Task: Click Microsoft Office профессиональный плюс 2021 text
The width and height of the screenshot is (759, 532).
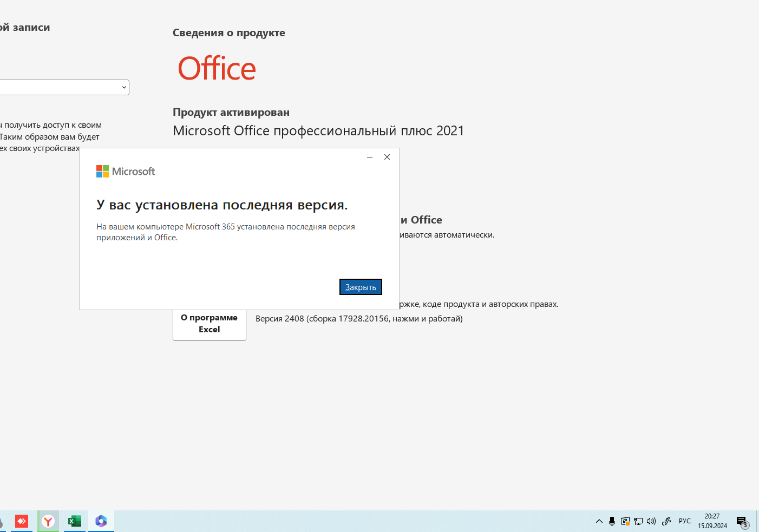Action: [318, 131]
